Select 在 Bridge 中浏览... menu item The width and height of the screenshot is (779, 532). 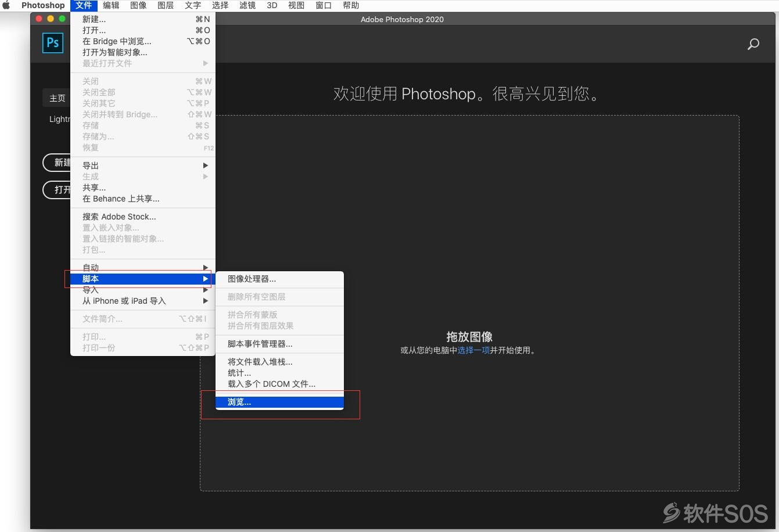(143, 41)
